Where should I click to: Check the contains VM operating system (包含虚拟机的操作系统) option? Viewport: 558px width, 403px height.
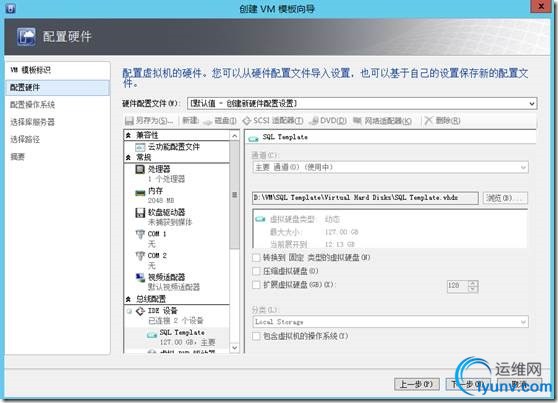click(256, 336)
